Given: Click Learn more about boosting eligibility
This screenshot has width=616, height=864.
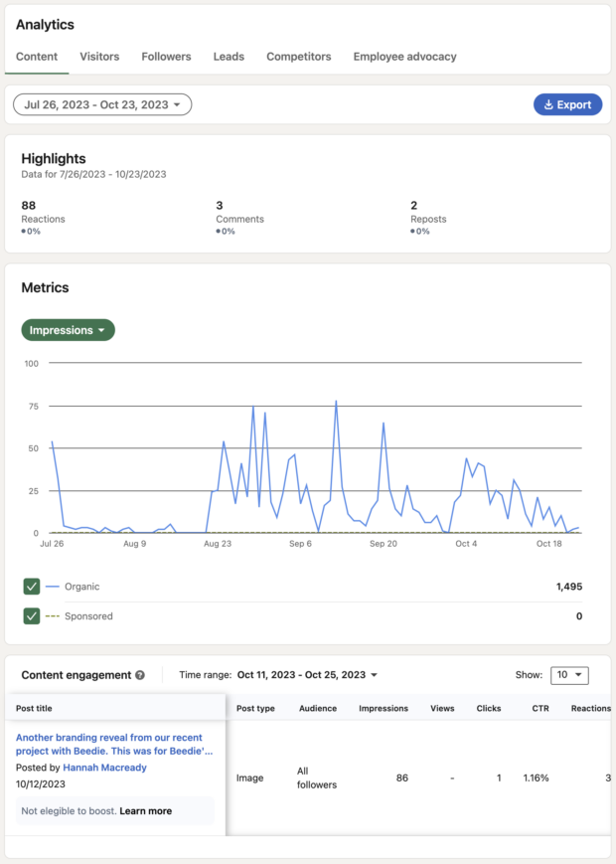Looking at the screenshot, I should (145, 811).
